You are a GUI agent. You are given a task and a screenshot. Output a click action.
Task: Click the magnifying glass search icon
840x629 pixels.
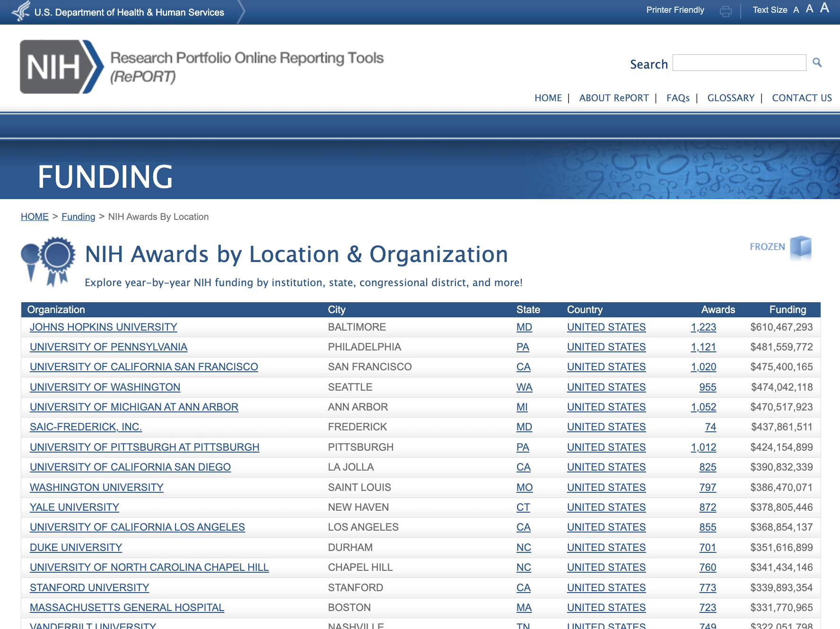pyautogui.click(x=817, y=62)
